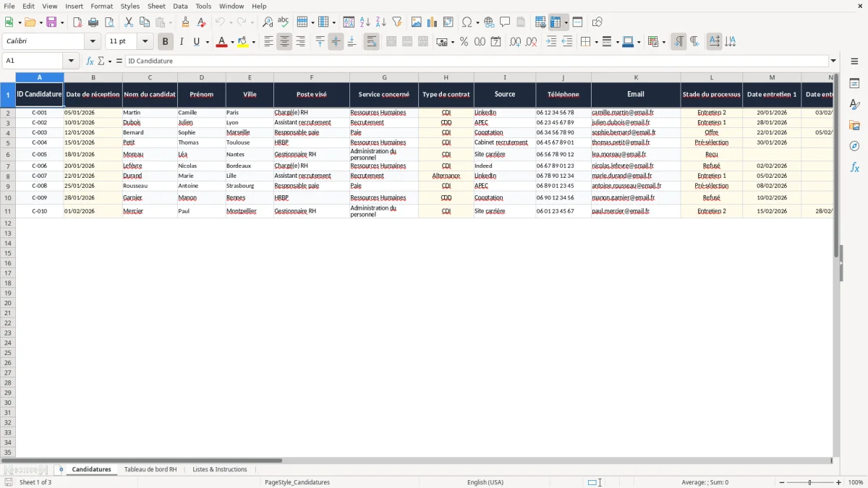Click the formula input line
The image size is (868, 488).
[476, 61]
